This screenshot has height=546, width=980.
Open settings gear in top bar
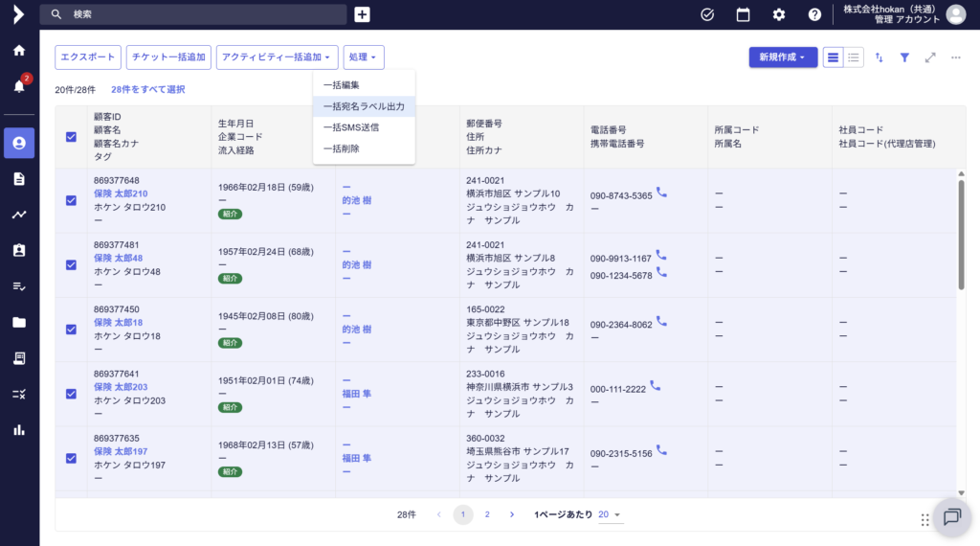point(779,14)
